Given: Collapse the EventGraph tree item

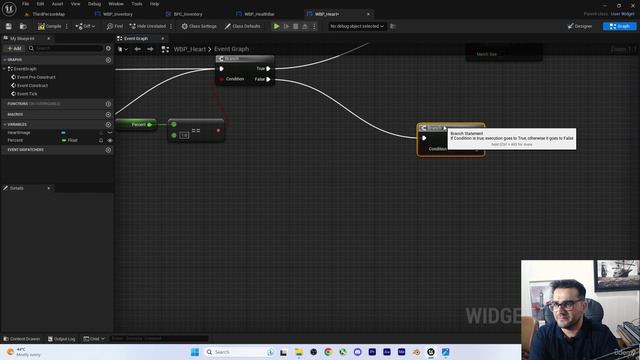Looking at the screenshot, I should pos(4,69).
